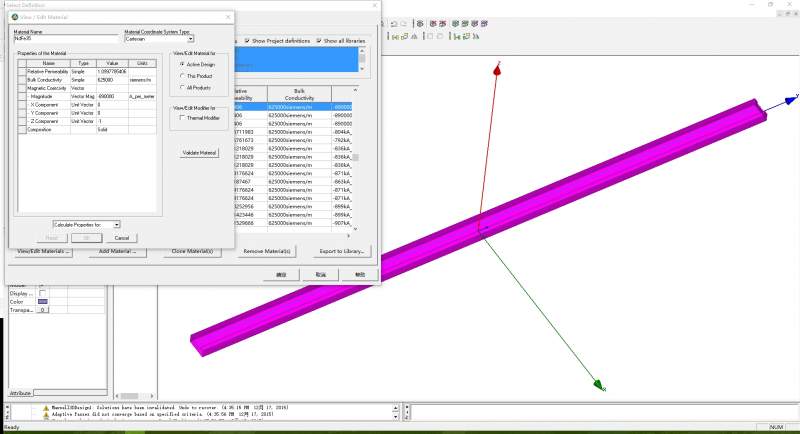Screen dimensions: 800x434
Task: Click the View / Edit Material dialog title icon
Action: [x=15, y=17]
